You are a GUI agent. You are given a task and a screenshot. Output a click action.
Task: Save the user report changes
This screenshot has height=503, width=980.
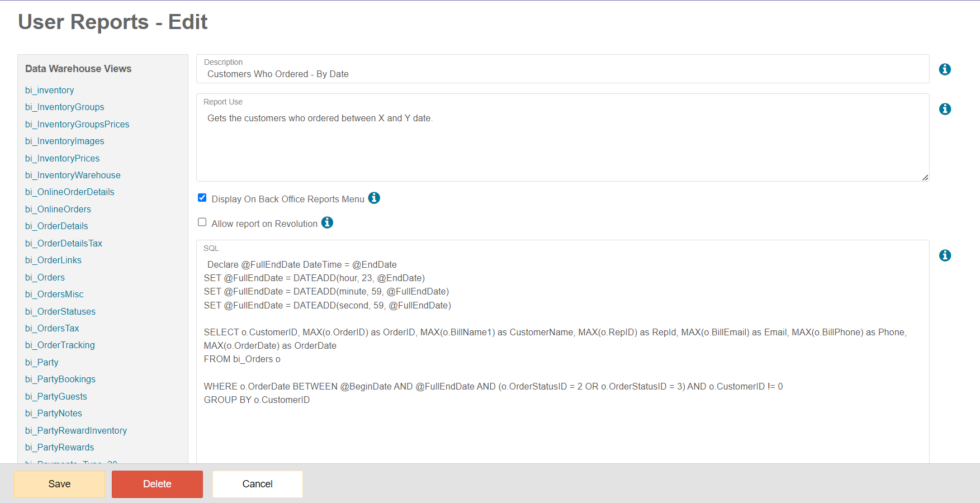click(59, 483)
